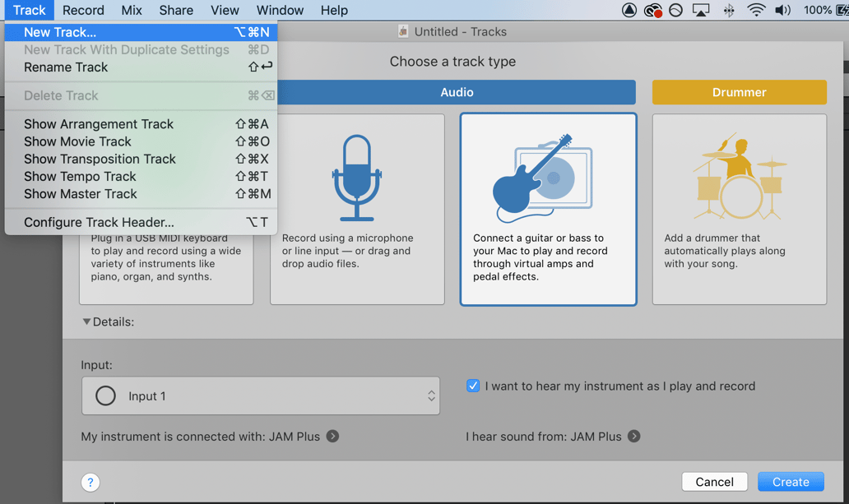Expand instrument connection settings for JAM Plus
The height and width of the screenshot is (504, 849).
(x=332, y=437)
